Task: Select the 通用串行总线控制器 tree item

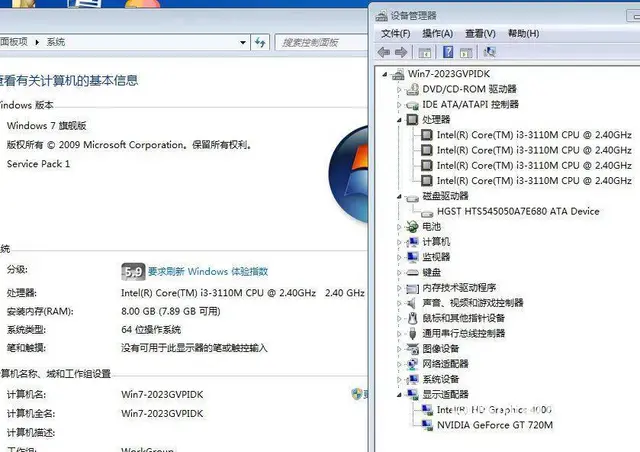Action: (x=464, y=334)
